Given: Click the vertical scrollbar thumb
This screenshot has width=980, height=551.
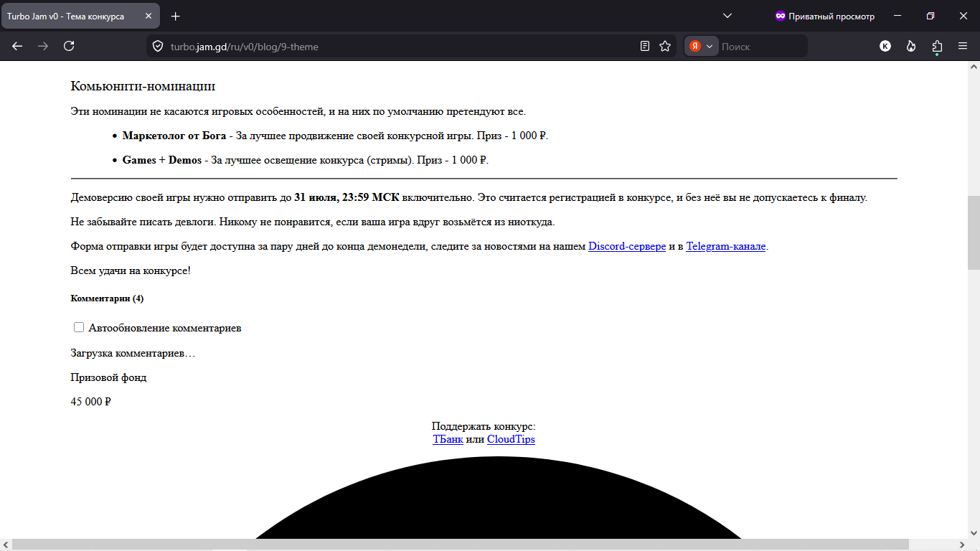Looking at the screenshot, I should click(x=974, y=232).
